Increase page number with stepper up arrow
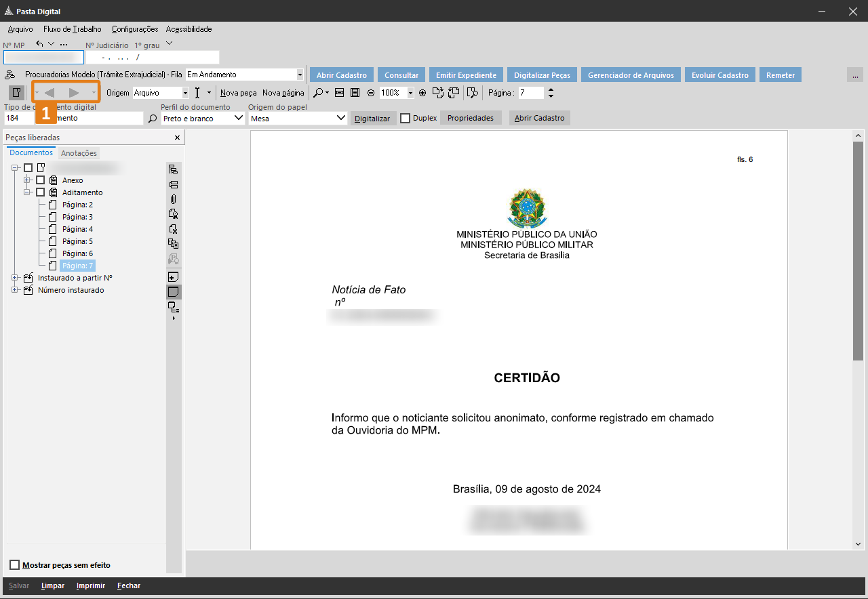 pos(551,89)
